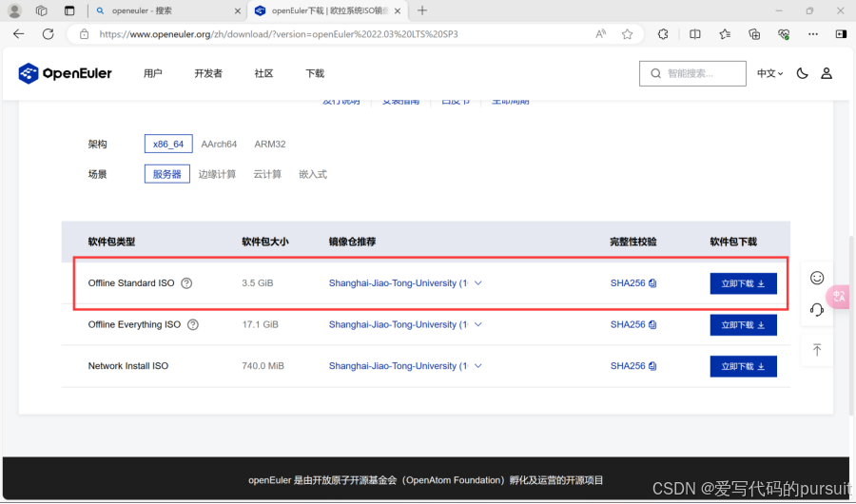
Task: Add page to favorites star icon
Action: click(628, 34)
